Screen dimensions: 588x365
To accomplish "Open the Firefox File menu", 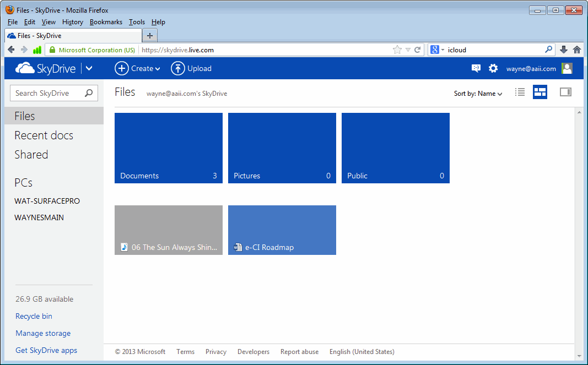I will [12, 21].
